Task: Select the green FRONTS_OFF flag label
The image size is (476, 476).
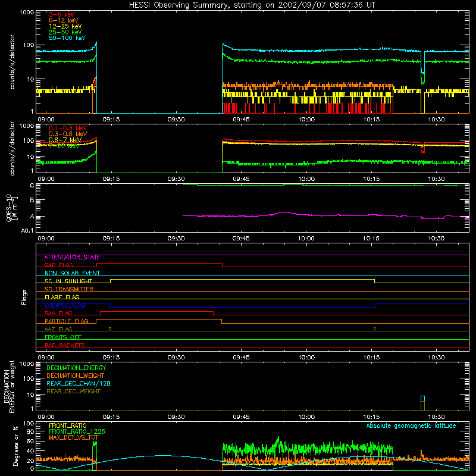Action: [x=63, y=337]
